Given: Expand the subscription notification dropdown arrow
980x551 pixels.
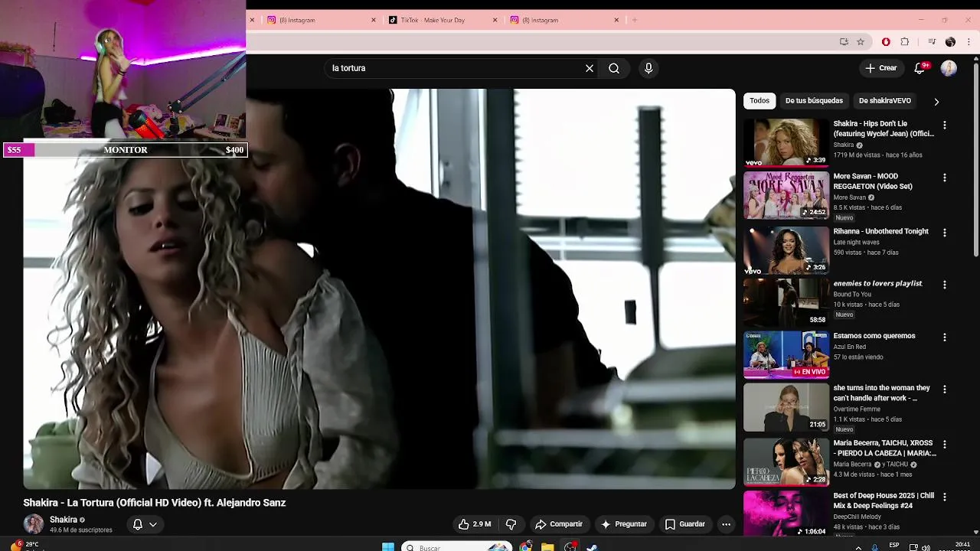Looking at the screenshot, I should click(x=153, y=524).
